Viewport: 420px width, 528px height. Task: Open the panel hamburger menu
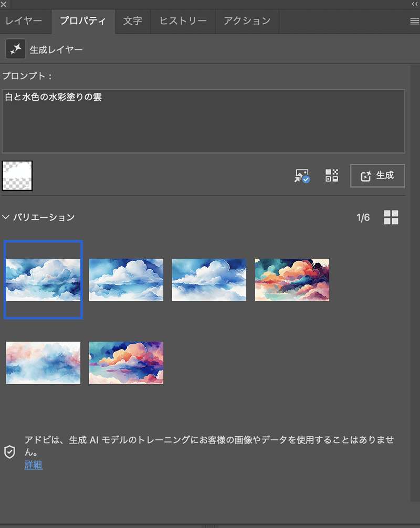point(414,22)
